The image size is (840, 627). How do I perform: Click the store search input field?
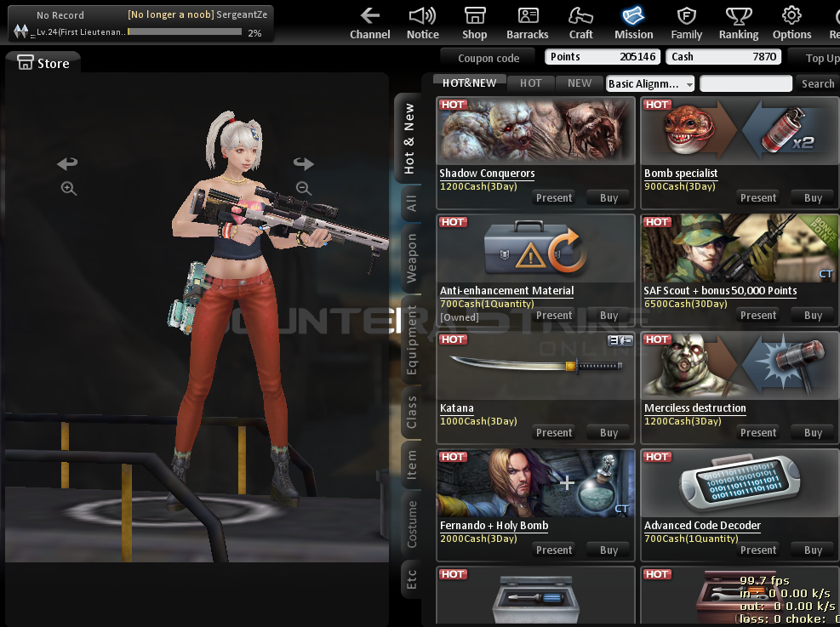click(746, 83)
